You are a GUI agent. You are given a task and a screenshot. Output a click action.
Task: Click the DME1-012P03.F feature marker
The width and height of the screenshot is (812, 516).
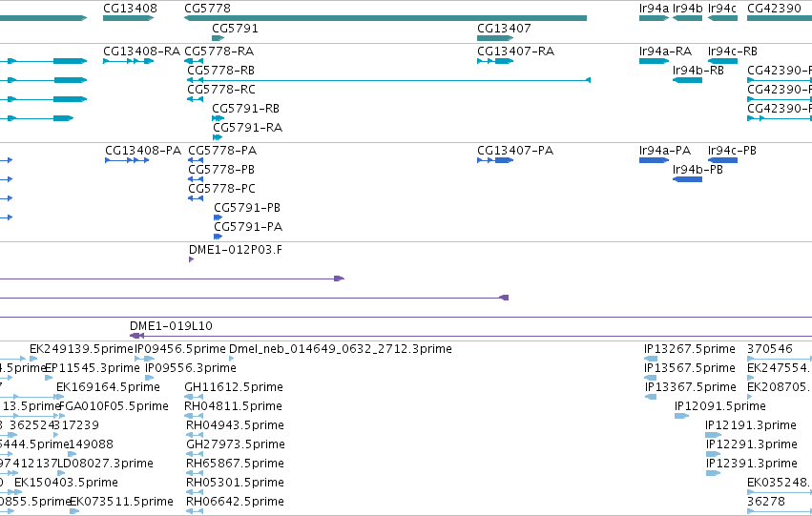click(x=191, y=259)
